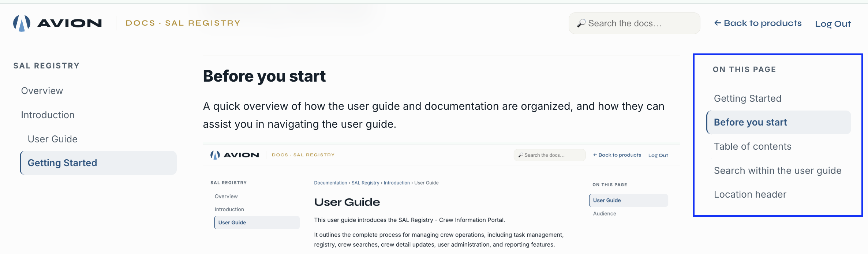Image resolution: width=868 pixels, height=254 pixels.
Task: Focus the Search the docs field
Action: pos(634,23)
